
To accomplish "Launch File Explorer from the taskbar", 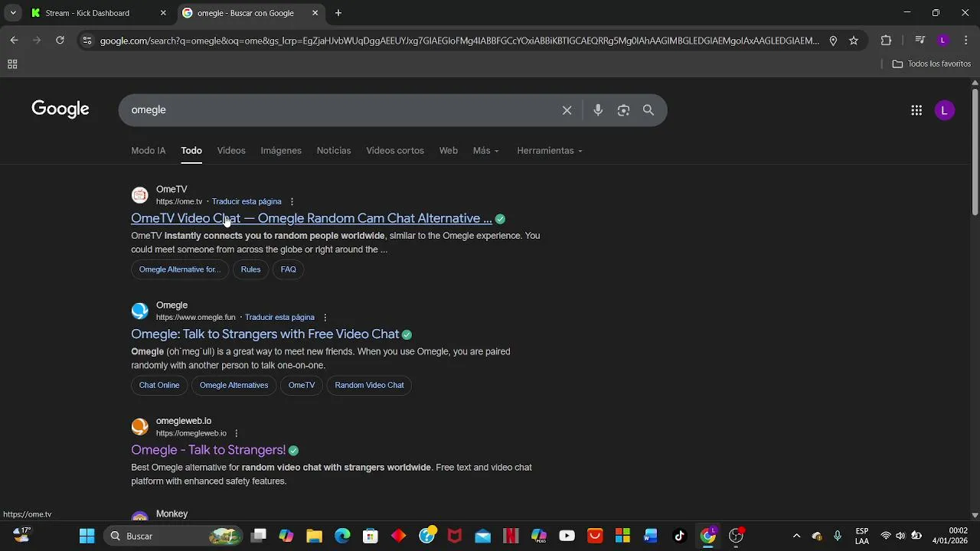I will tap(314, 536).
